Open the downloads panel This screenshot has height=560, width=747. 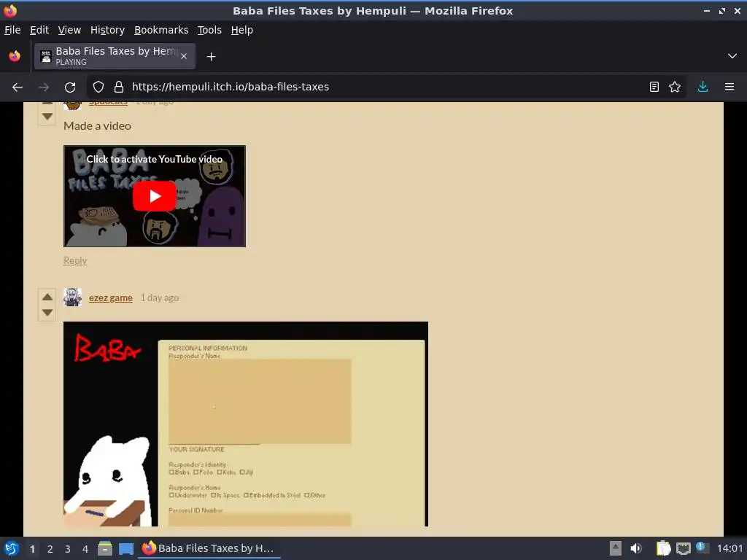703,87
